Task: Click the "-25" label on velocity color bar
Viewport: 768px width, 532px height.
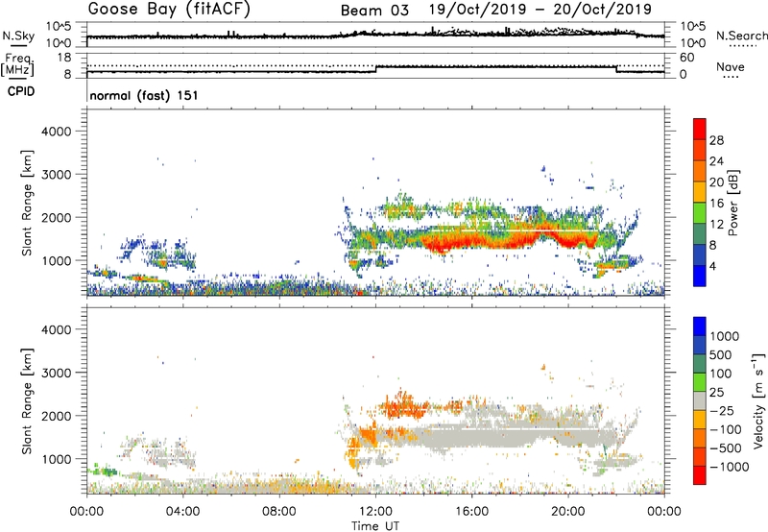Action: click(721, 411)
